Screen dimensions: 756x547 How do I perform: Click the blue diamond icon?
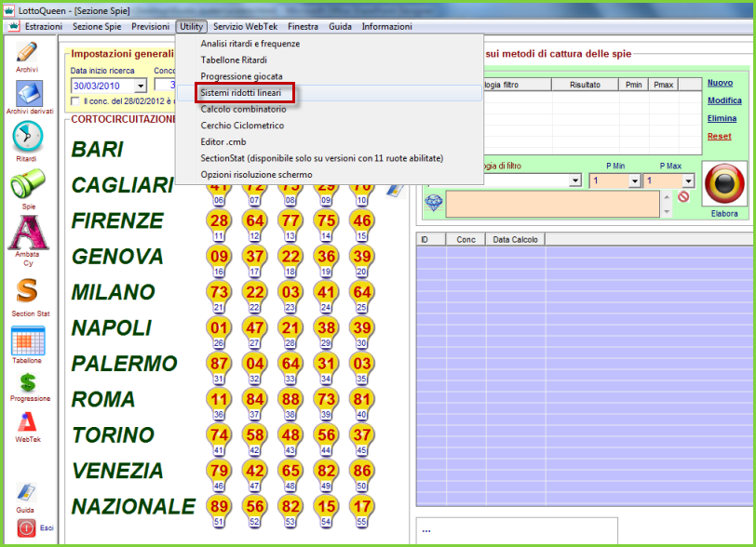click(434, 203)
